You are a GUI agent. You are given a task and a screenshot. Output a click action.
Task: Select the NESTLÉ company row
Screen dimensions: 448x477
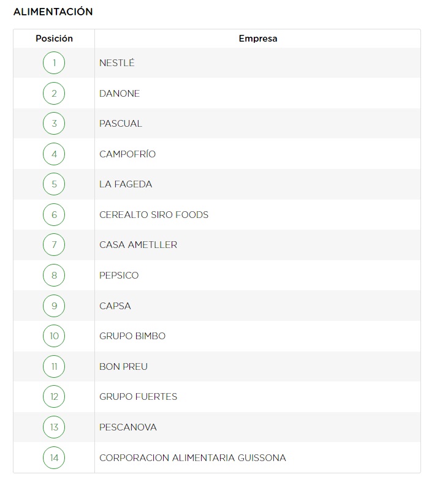click(x=217, y=63)
